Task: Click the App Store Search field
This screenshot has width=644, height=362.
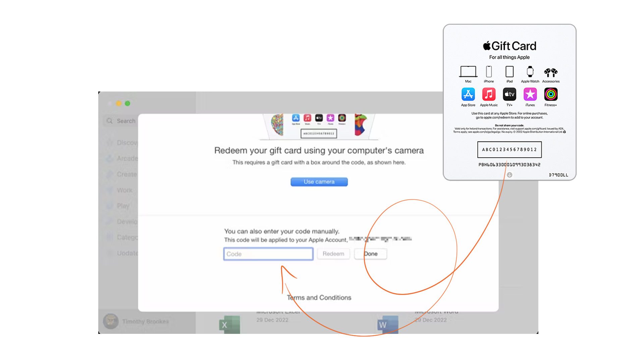Action: pos(121,121)
